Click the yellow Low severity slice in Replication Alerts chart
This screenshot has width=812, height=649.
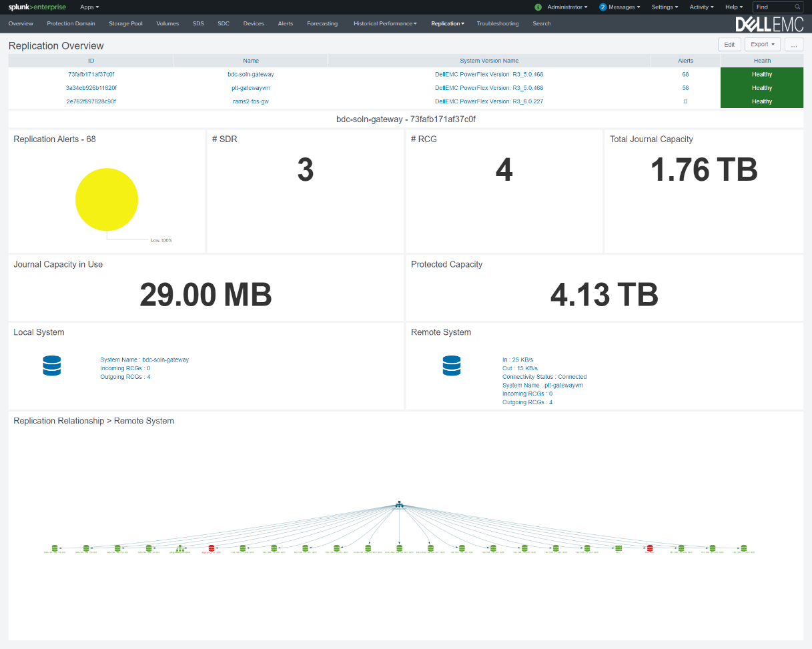click(107, 199)
